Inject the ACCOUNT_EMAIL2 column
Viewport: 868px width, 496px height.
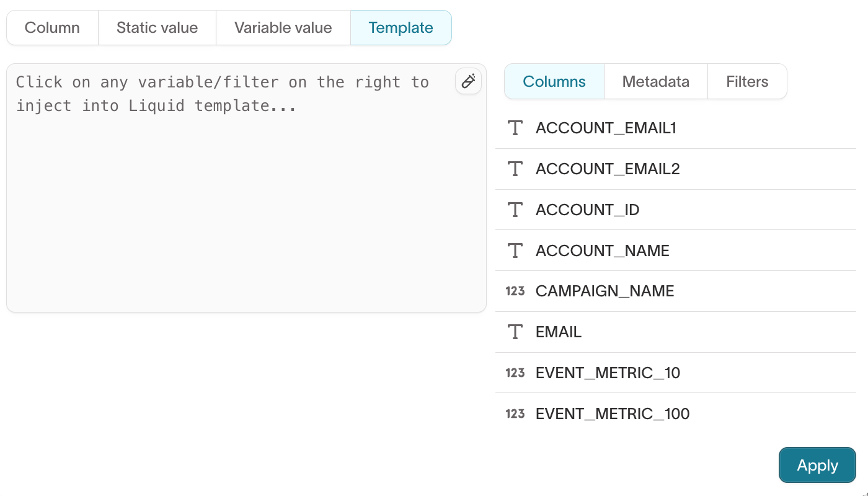point(676,169)
